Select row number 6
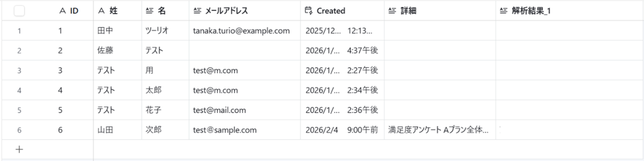The height and width of the screenshot is (161, 644). (x=19, y=130)
